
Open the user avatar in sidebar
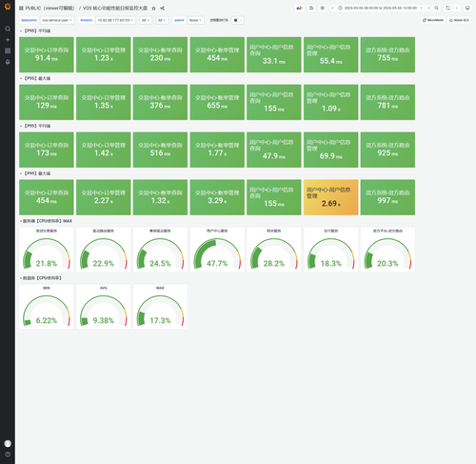click(x=8, y=443)
